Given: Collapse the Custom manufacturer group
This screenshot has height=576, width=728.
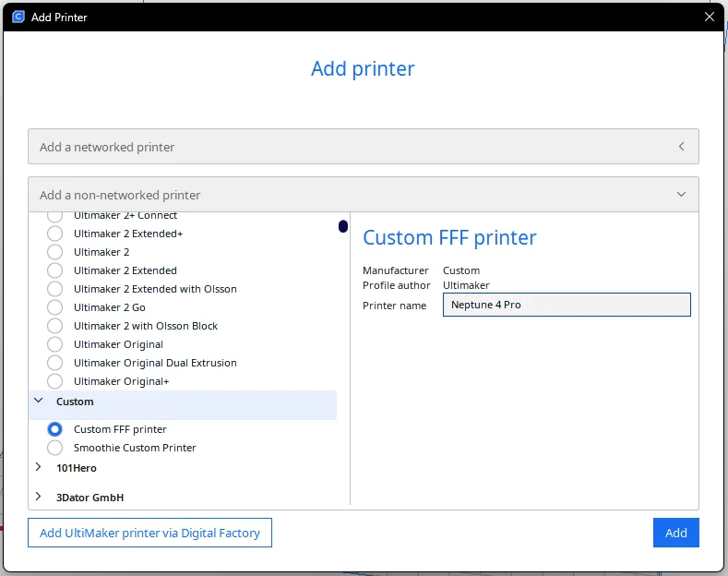Looking at the screenshot, I should (x=39, y=401).
